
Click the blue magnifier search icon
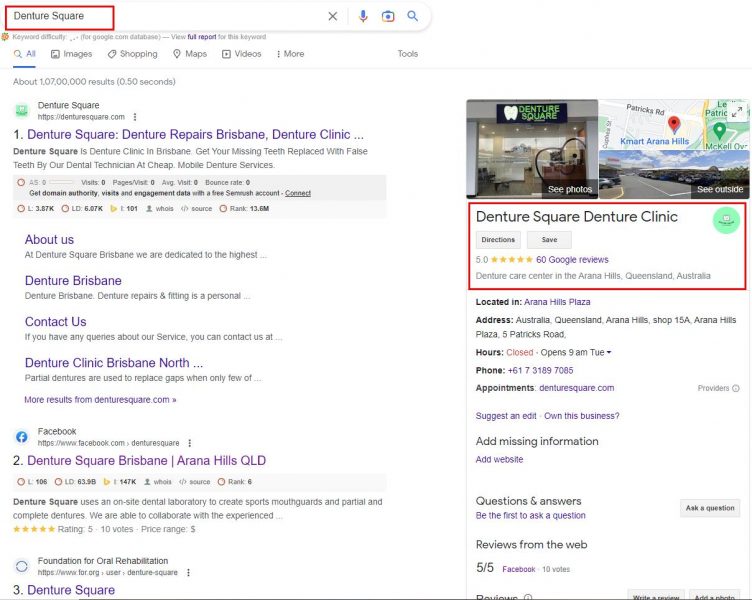(x=412, y=16)
